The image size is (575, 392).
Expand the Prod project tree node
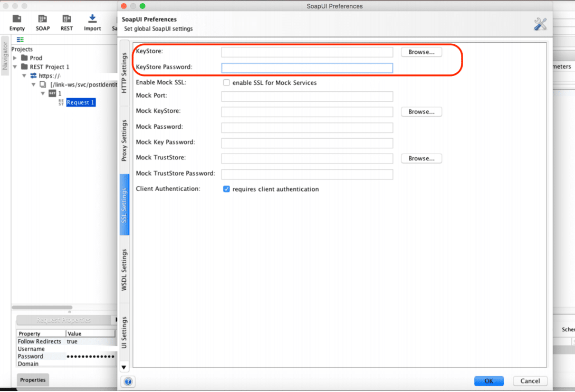pos(15,58)
